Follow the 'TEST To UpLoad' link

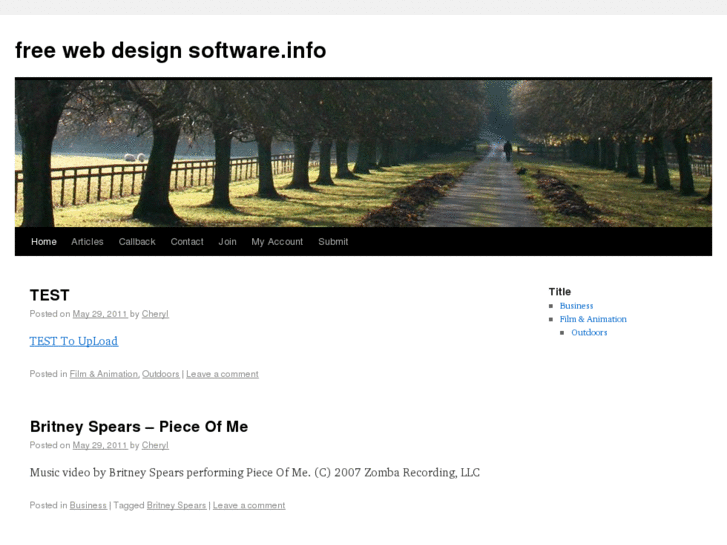74,341
